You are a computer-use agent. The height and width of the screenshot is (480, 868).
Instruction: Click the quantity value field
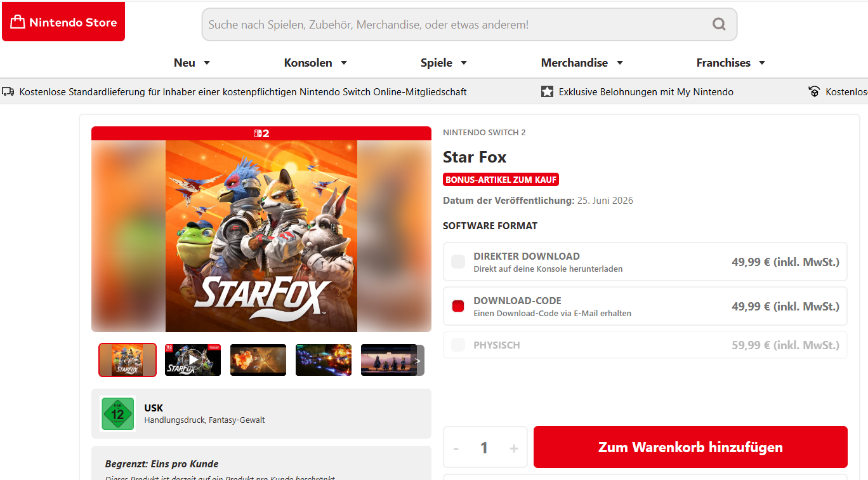click(485, 448)
